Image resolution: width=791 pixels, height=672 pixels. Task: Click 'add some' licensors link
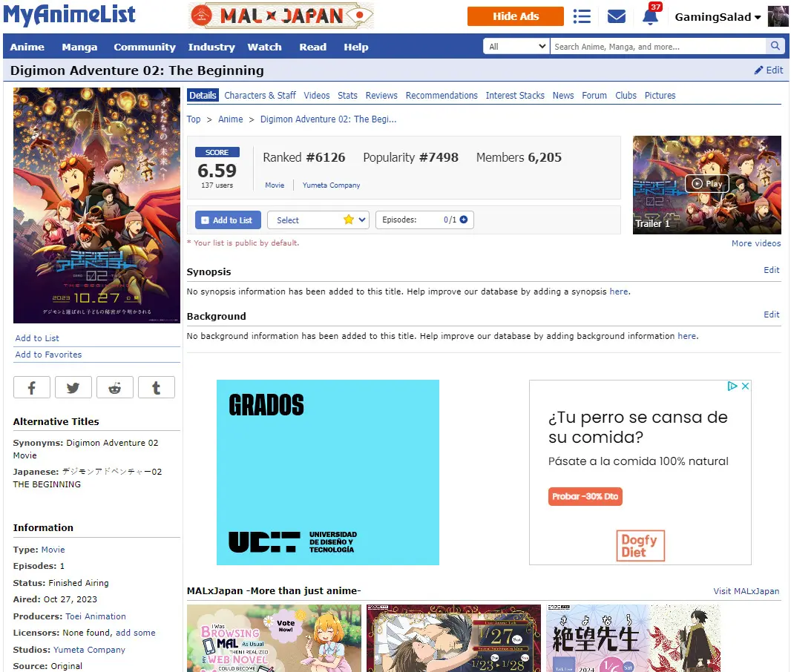136,633
